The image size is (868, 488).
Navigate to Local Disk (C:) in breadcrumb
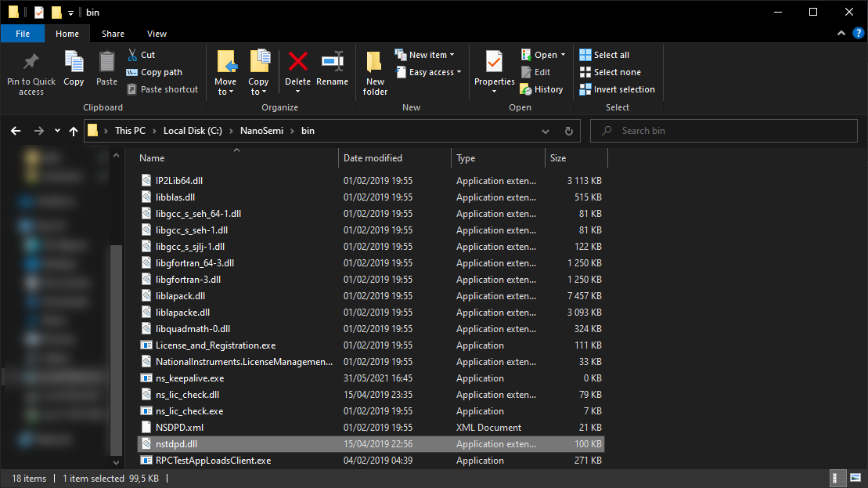point(193,131)
